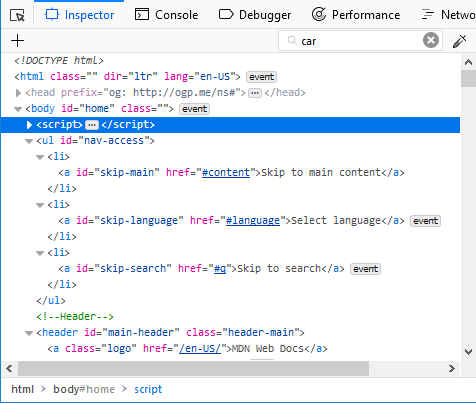Viewport: 476px width, 403px height.
Task: Click the horizontal scrollbar thumb
Action: click(x=193, y=369)
